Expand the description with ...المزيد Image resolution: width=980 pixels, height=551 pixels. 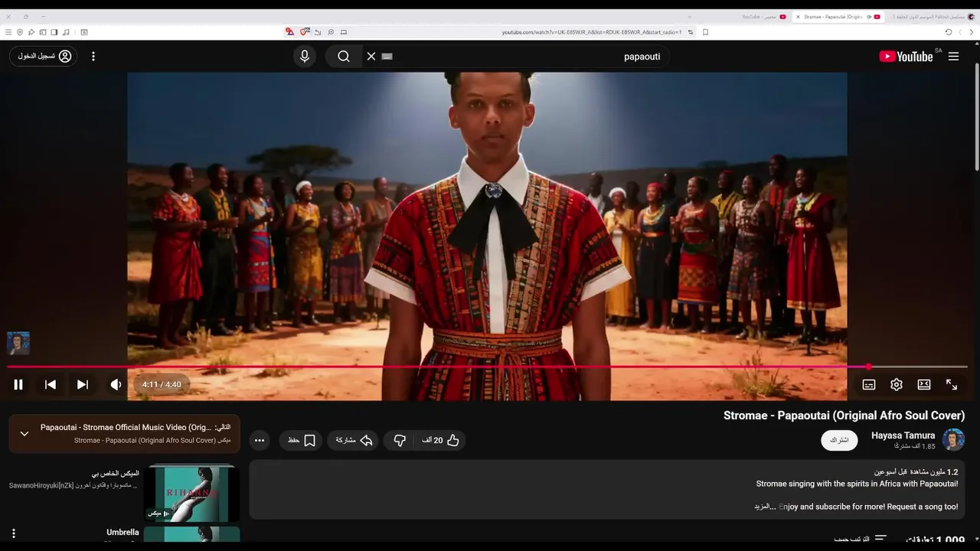click(766, 507)
